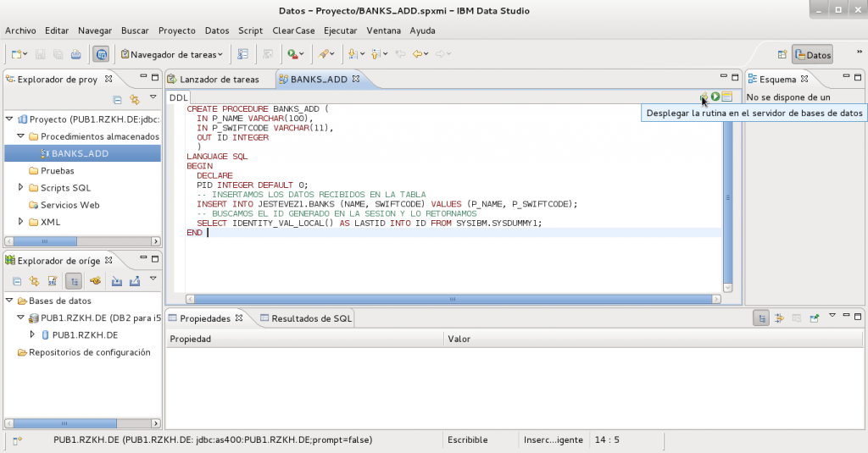Run the routine with green play icon
This screenshot has width=868, height=453.
point(715,97)
